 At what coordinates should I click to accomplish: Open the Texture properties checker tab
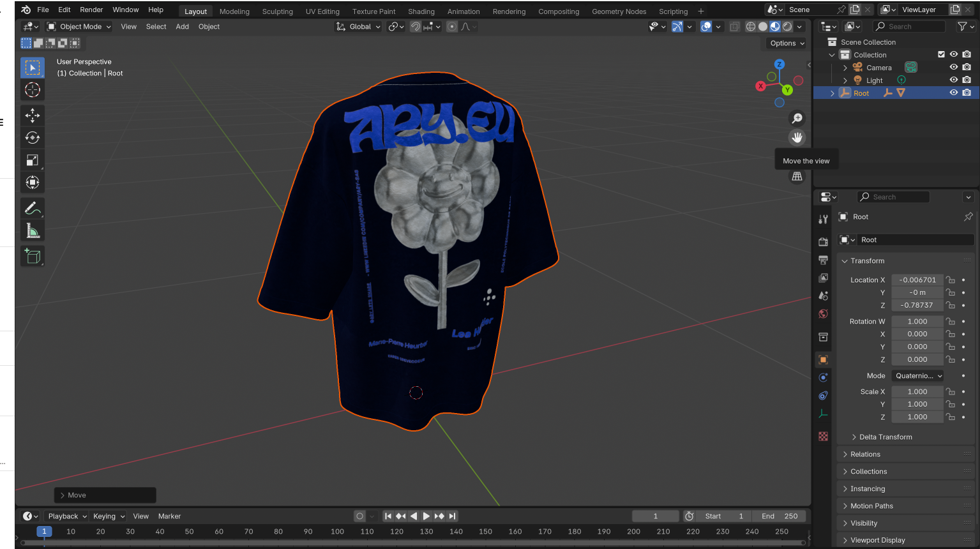pyautogui.click(x=824, y=437)
